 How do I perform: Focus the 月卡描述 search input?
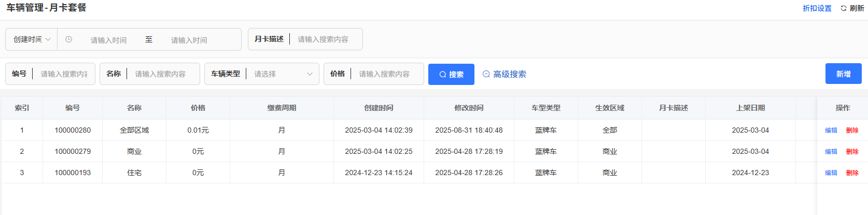(x=326, y=39)
